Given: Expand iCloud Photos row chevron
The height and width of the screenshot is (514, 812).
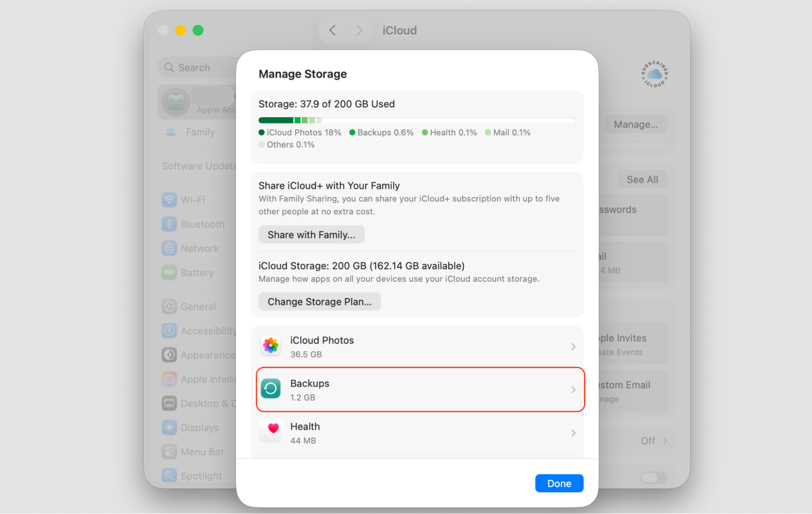Looking at the screenshot, I should (x=573, y=347).
